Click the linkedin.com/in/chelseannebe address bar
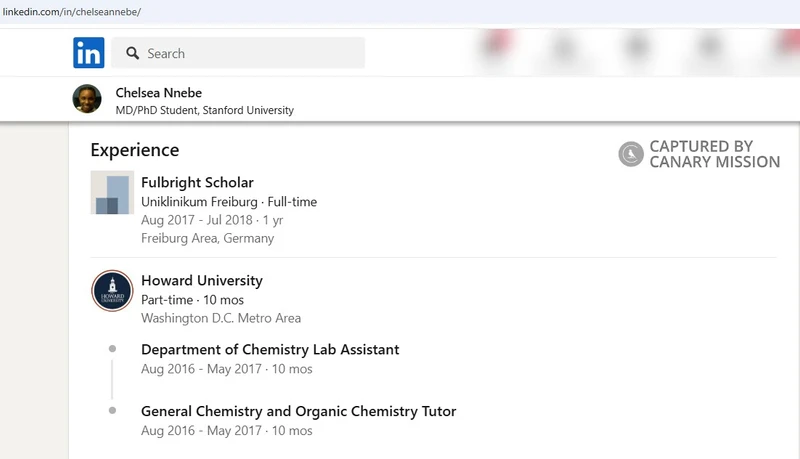This screenshot has width=800, height=459. click(72, 12)
